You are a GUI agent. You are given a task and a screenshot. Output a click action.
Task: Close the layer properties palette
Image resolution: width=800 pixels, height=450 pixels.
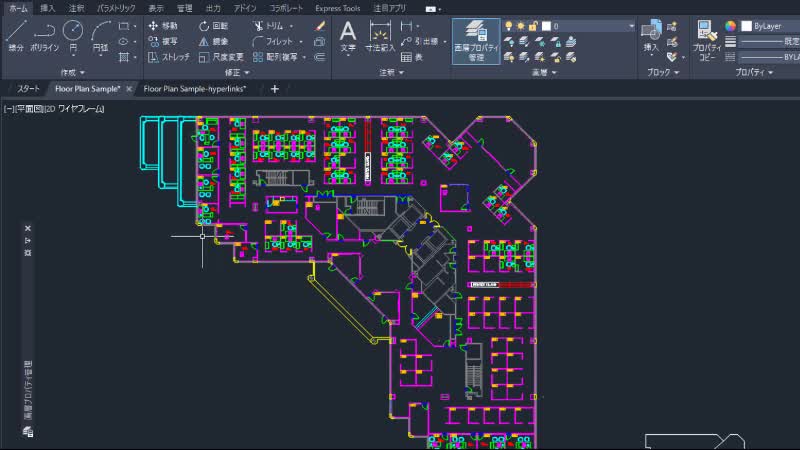(28, 229)
